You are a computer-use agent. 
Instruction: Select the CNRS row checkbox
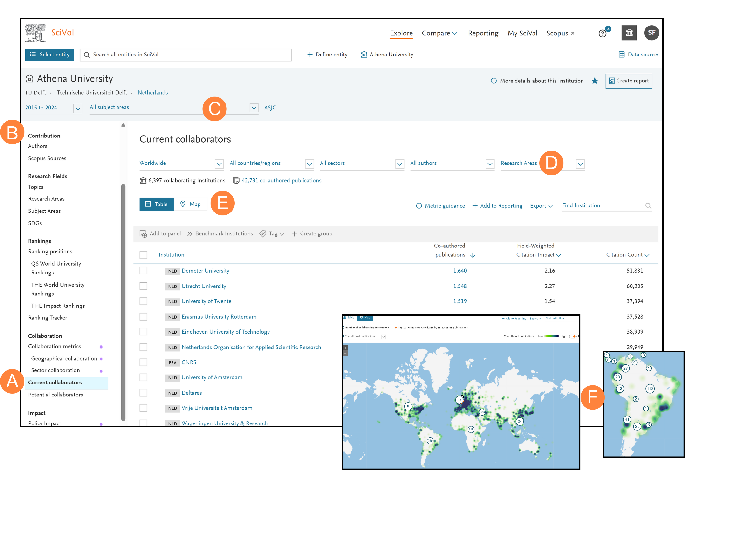click(x=143, y=362)
